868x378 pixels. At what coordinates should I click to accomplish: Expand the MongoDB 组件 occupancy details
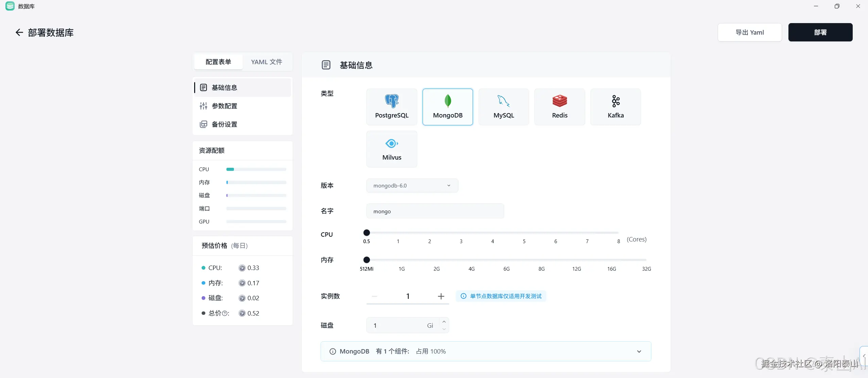639,351
